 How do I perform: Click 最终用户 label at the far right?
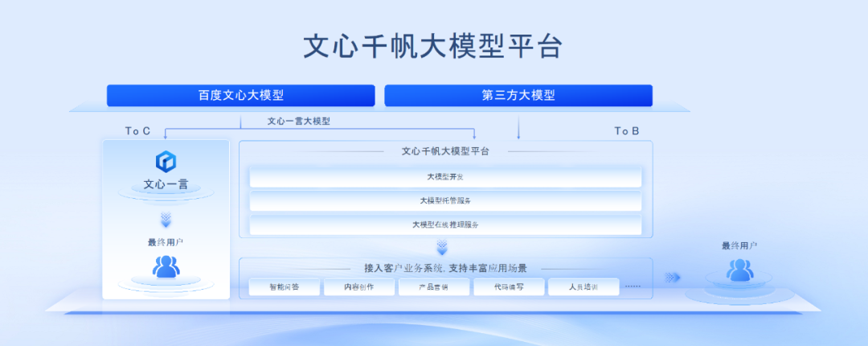coord(739,245)
